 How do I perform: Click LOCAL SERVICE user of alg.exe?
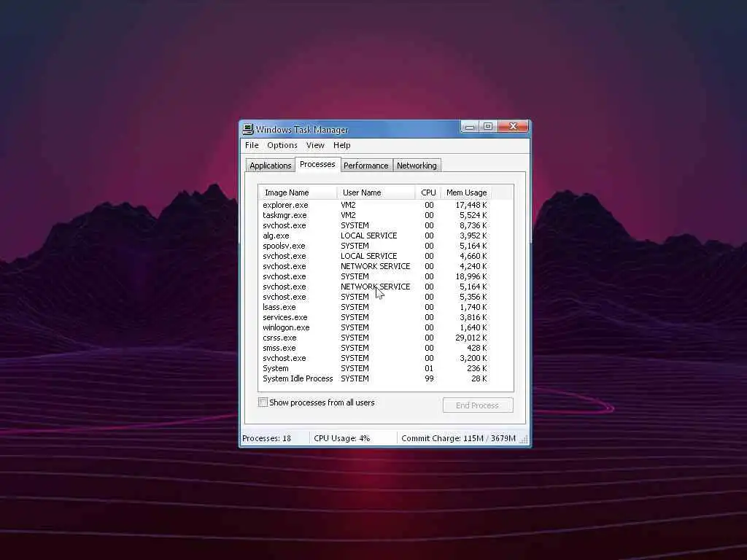(x=368, y=236)
